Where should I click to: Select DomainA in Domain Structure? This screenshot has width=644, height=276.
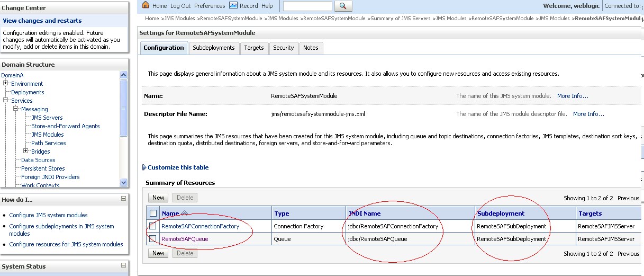point(12,75)
